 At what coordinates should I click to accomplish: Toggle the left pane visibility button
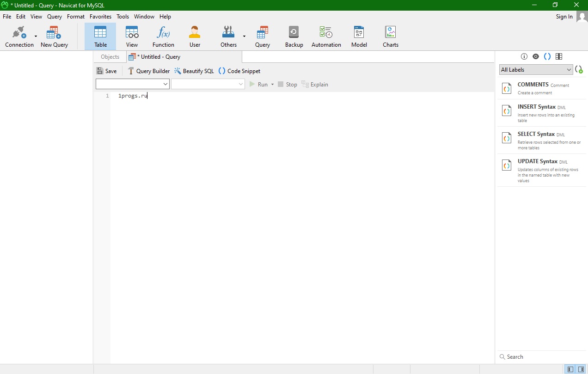coord(570,369)
